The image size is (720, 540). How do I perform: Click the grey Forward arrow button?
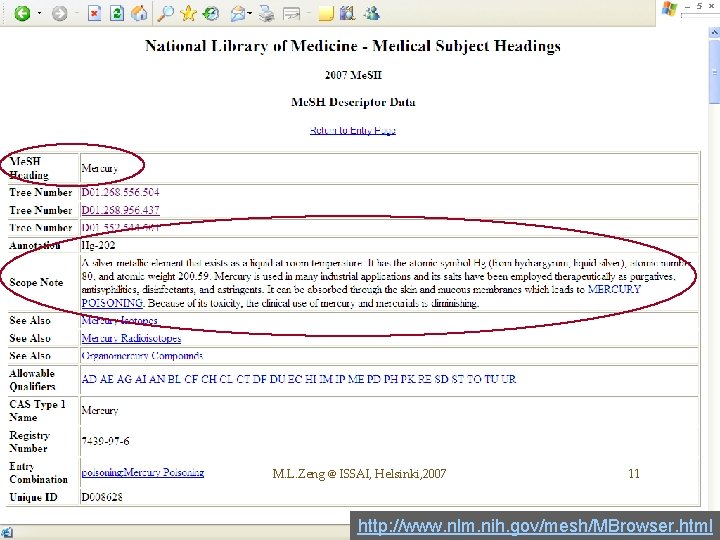[59, 13]
